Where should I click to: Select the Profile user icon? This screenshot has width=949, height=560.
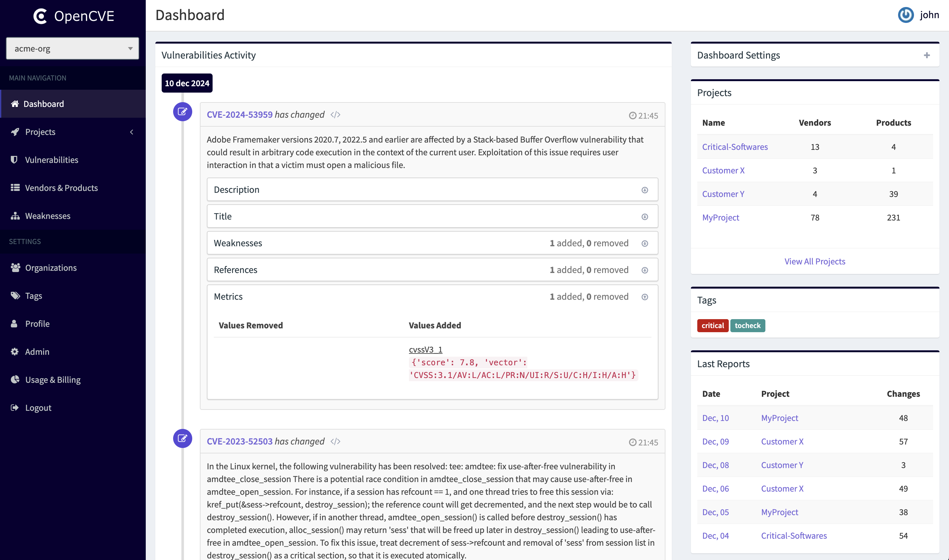(14, 323)
